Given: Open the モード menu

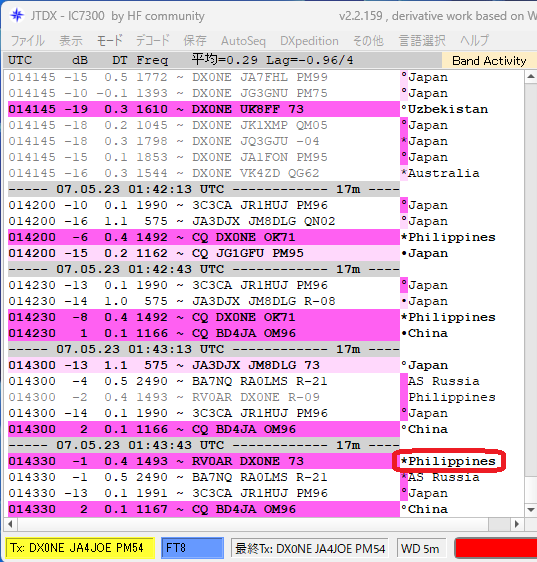Looking at the screenshot, I should click(x=109, y=41).
